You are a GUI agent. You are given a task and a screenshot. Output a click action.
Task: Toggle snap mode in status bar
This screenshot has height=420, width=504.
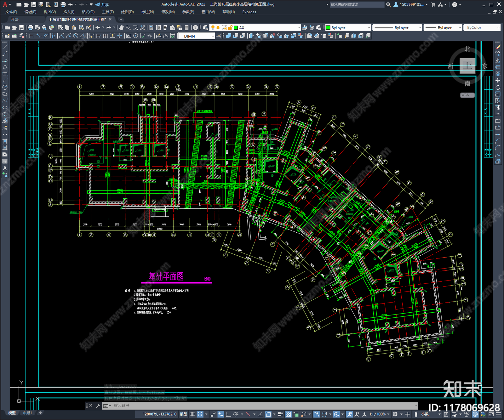click(200, 414)
